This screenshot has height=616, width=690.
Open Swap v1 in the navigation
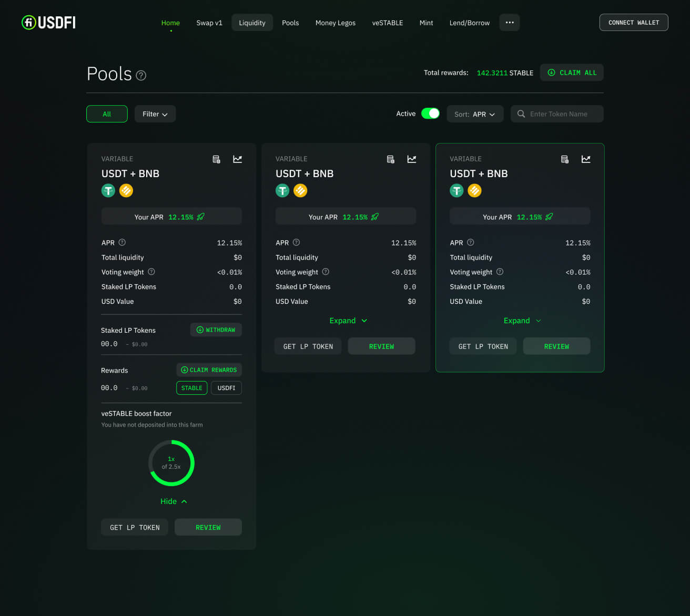click(209, 23)
